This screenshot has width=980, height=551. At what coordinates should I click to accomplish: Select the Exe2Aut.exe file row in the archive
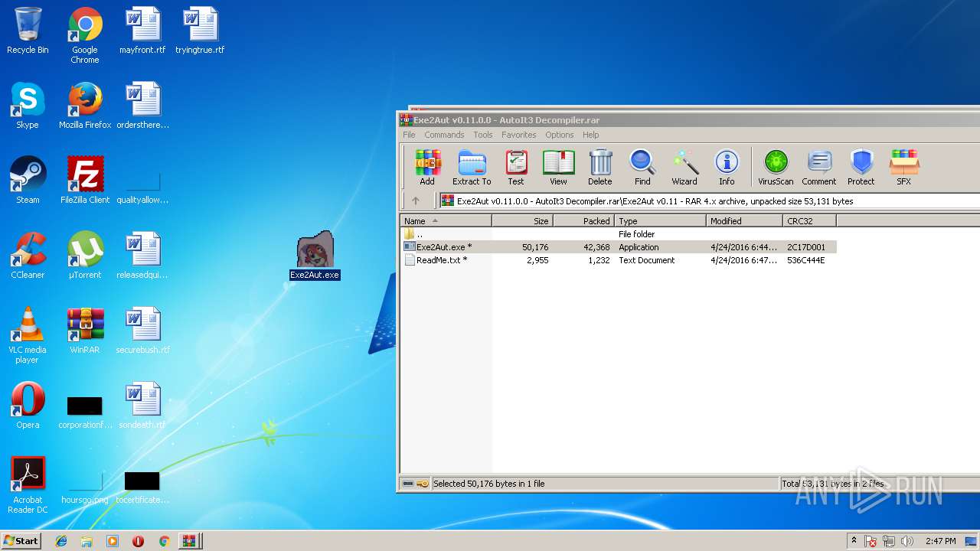(619, 247)
